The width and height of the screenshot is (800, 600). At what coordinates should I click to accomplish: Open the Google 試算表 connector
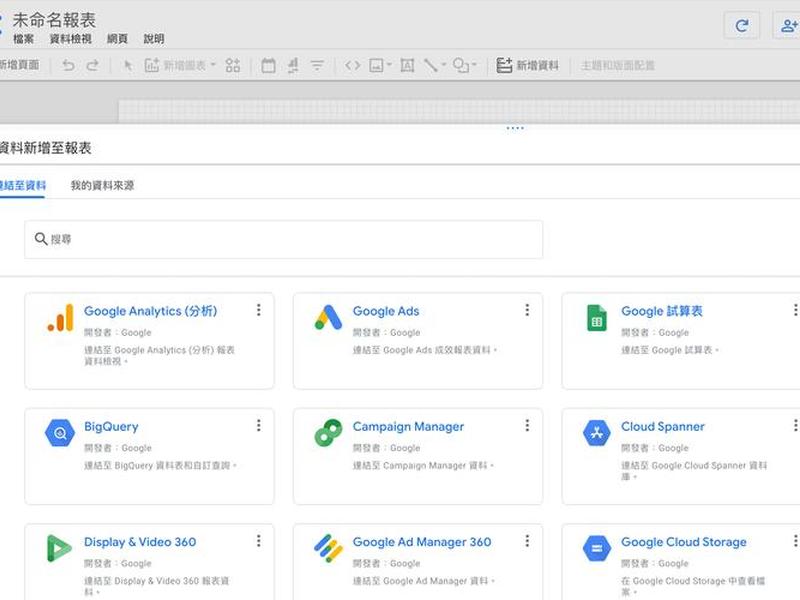662,311
